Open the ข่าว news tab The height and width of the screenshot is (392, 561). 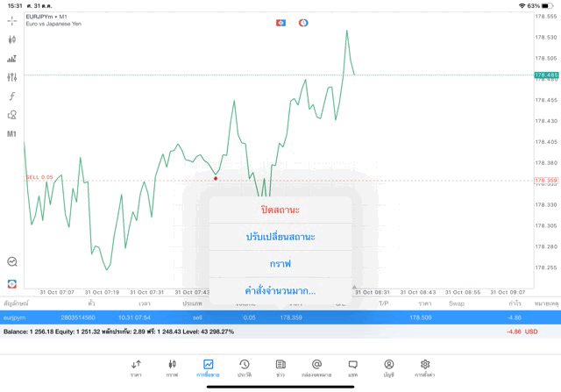280,367
